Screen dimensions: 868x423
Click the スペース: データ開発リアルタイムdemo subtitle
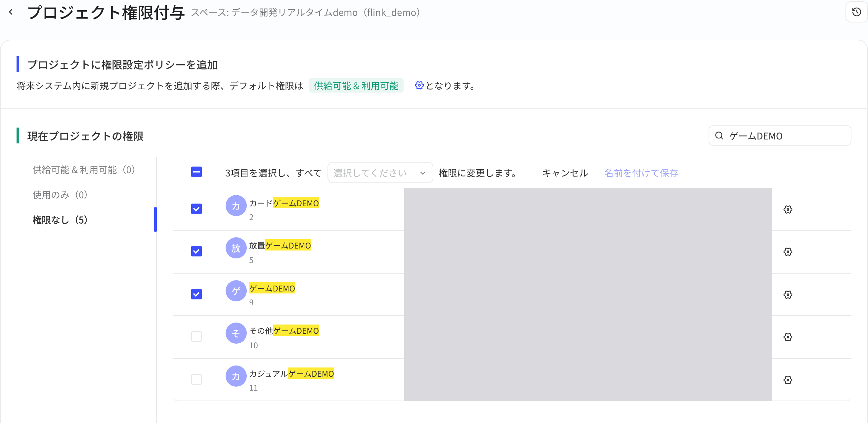pos(306,13)
